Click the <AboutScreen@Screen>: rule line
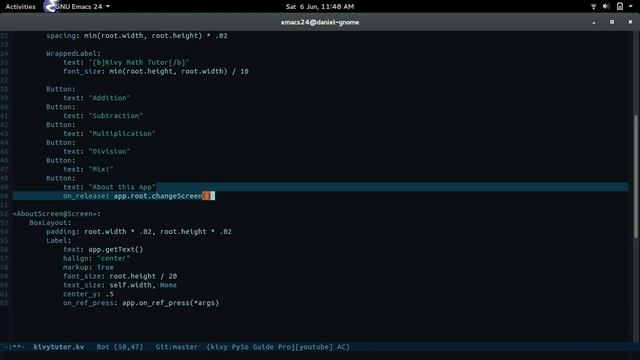Screen dimensions: 640x360 tap(56, 214)
